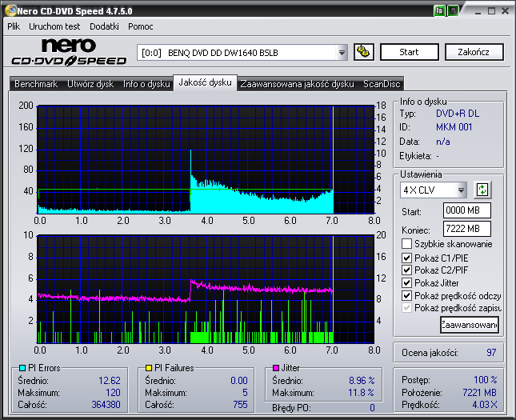Toggle the Pokaż prędkość odczytu checkbox
516x420 pixels.
406,295
